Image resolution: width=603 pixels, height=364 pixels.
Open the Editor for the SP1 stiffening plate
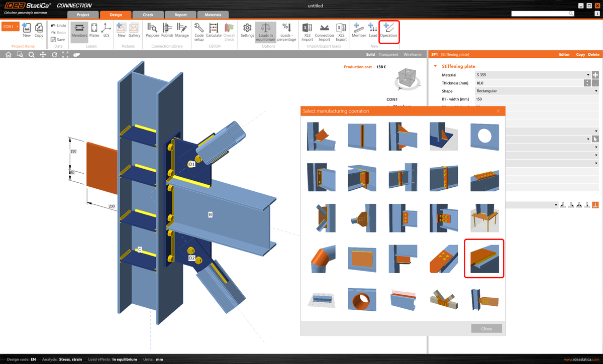tap(564, 54)
